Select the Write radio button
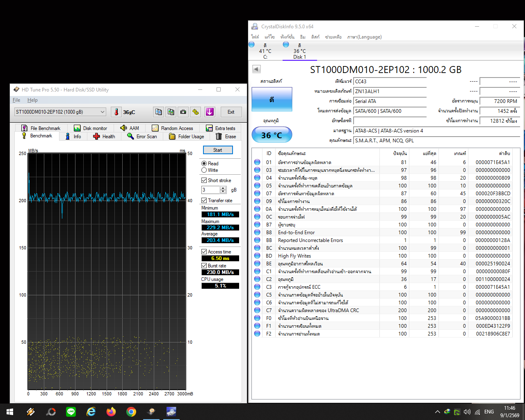The height and width of the screenshot is (420, 525). click(204, 170)
